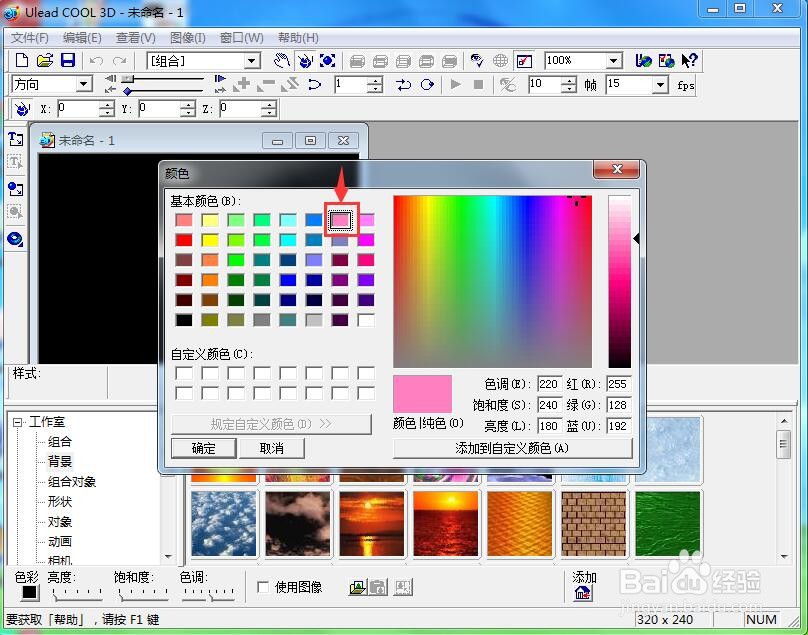Click the first empty custom color box

184,373
